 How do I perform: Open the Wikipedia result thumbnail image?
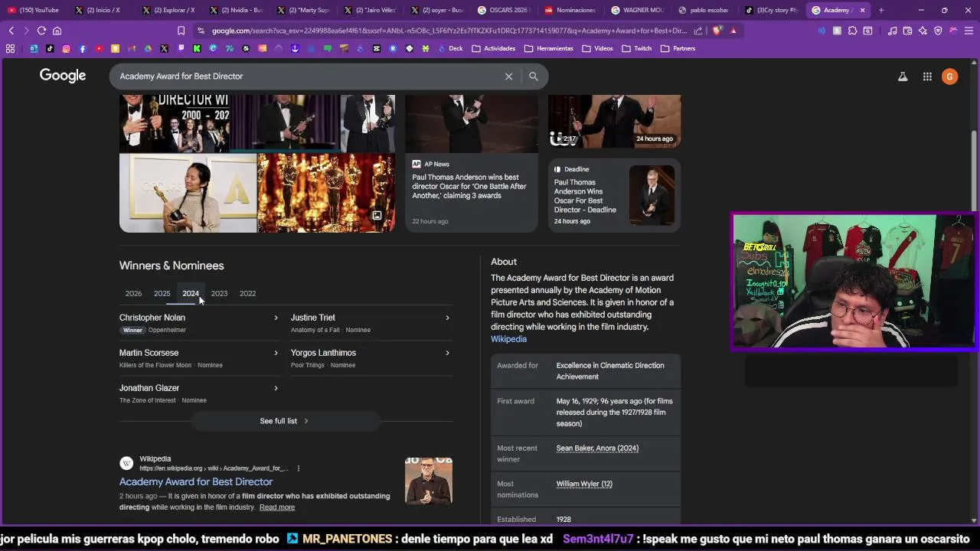pos(429,481)
